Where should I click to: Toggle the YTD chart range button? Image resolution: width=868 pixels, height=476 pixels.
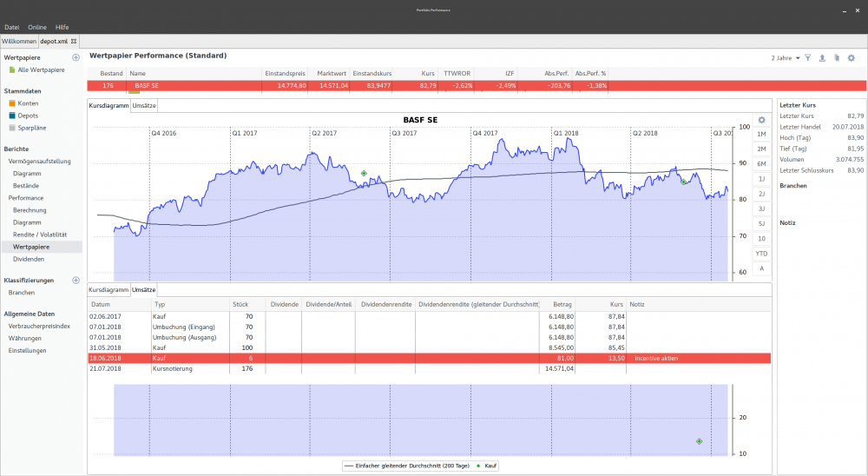[x=761, y=254]
